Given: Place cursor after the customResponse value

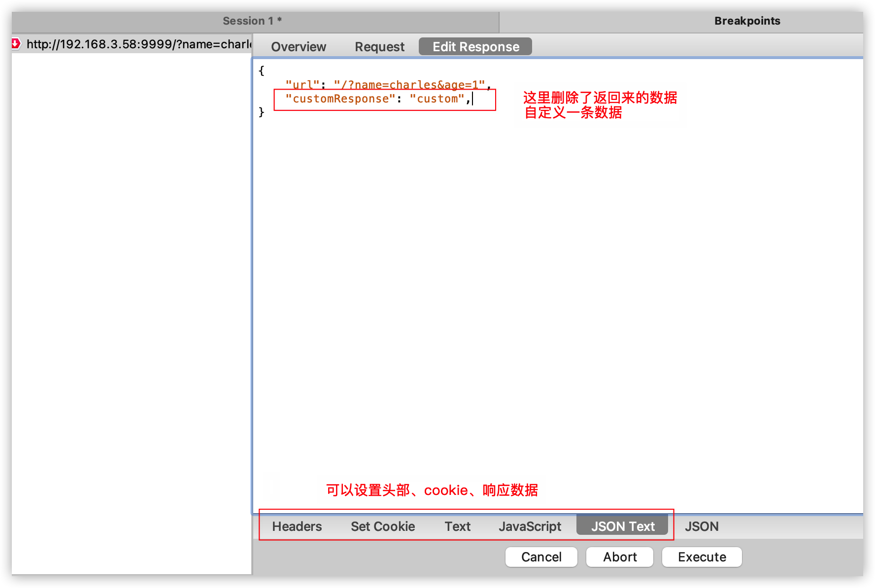Looking at the screenshot, I should point(472,99).
